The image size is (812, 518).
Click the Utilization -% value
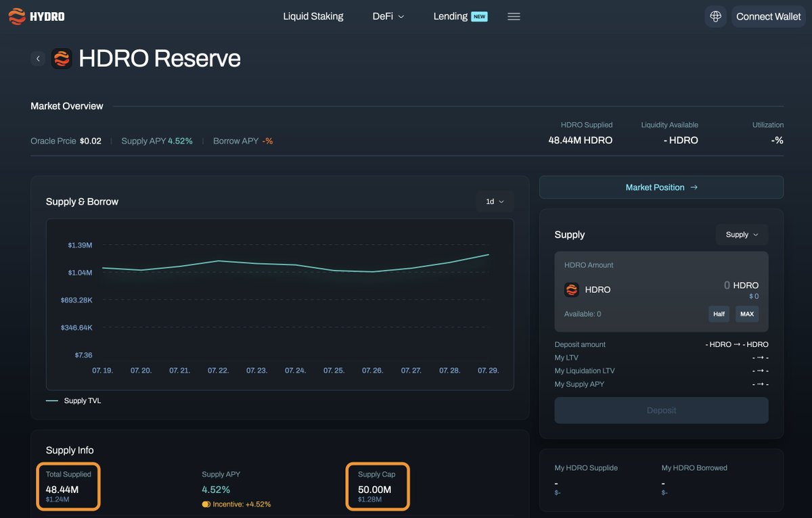[x=777, y=141]
